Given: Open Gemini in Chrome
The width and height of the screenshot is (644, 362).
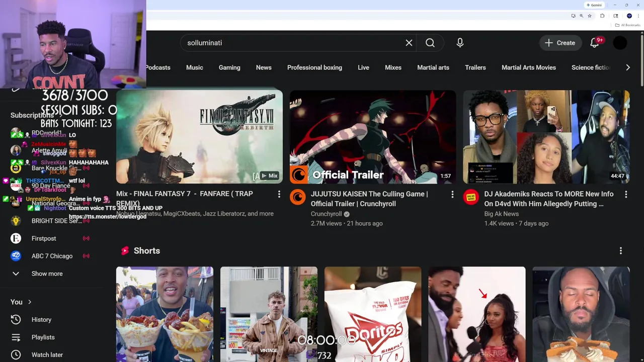Looking at the screenshot, I should (x=594, y=5).
